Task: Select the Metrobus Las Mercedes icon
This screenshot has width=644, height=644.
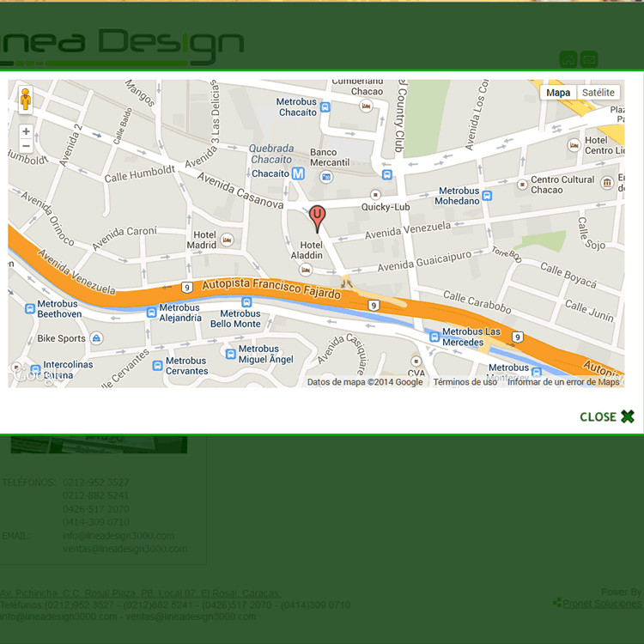Action: click(433, 337)
